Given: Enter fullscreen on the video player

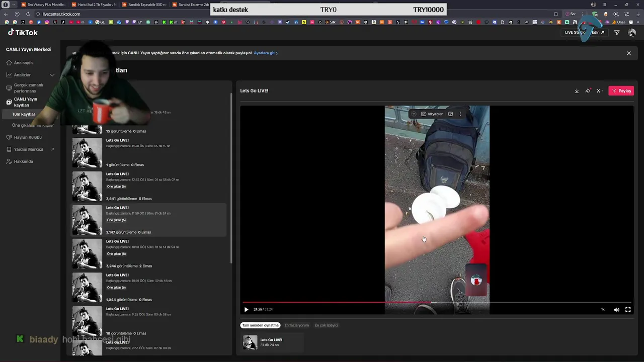Looking at the screenshot, I should point(628,310).
